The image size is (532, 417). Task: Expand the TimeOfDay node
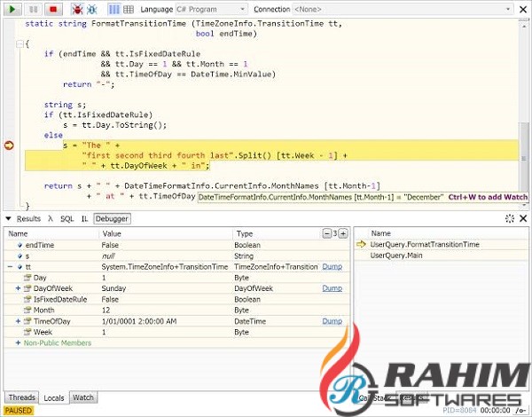coord(18,320)
